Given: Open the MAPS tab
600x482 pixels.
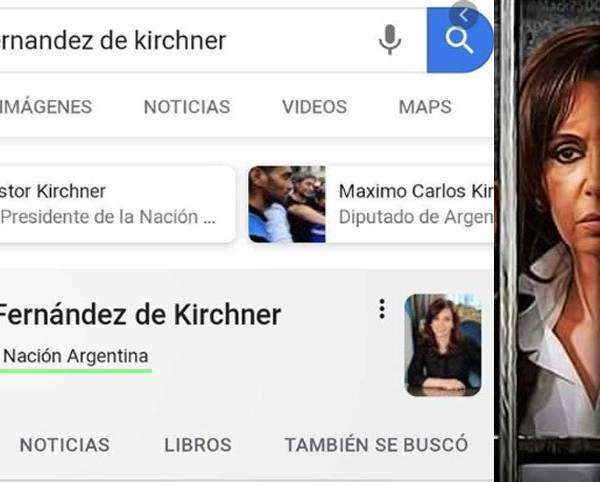Looking at the screenshot, I should click(x=425, y=107).
